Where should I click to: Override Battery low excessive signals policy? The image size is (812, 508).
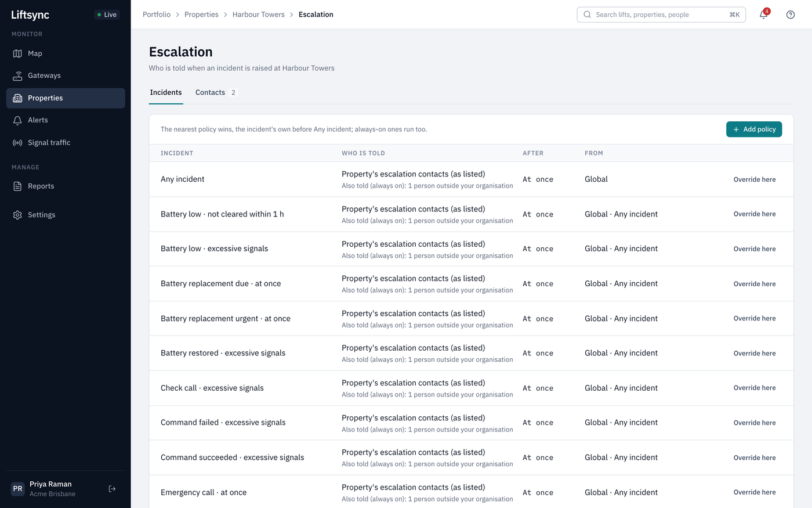click(x=755, y=249)
